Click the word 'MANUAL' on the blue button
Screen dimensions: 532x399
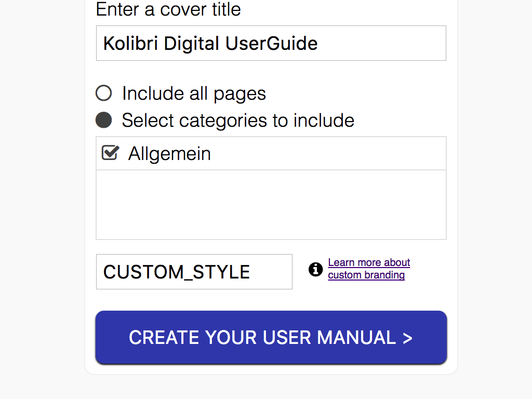(356, 338)
